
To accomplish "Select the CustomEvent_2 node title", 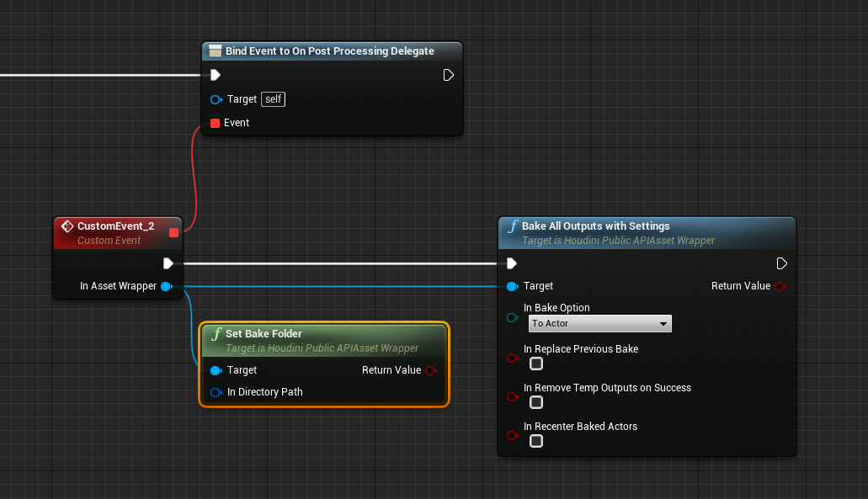I will coord(115,226).
